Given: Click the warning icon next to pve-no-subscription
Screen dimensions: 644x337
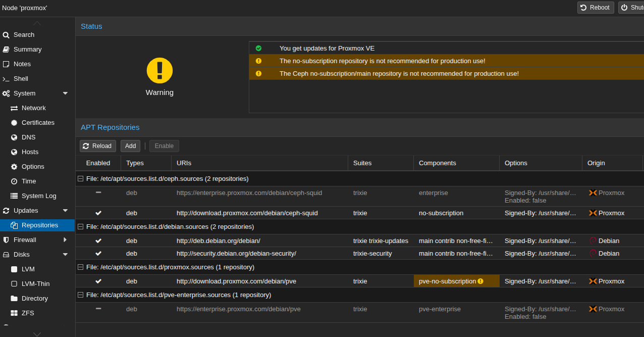Looking at the screenshot, I should pos(480,281).
